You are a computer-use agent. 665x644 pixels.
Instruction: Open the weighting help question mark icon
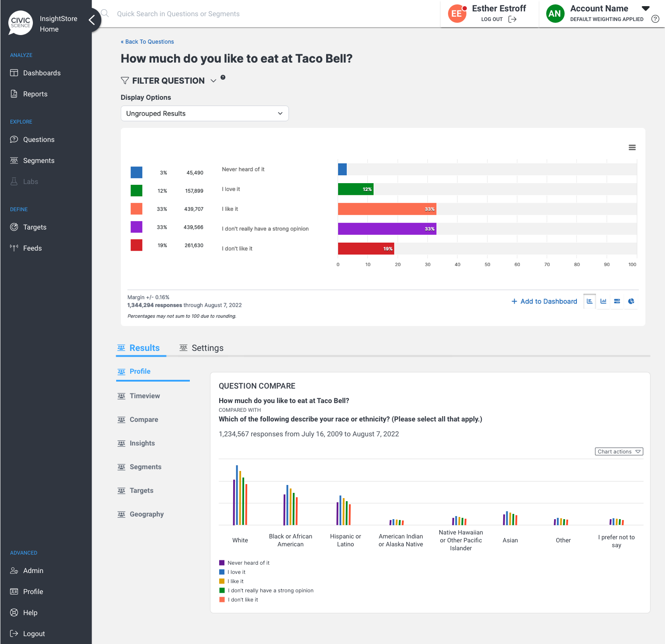point(655,19)
